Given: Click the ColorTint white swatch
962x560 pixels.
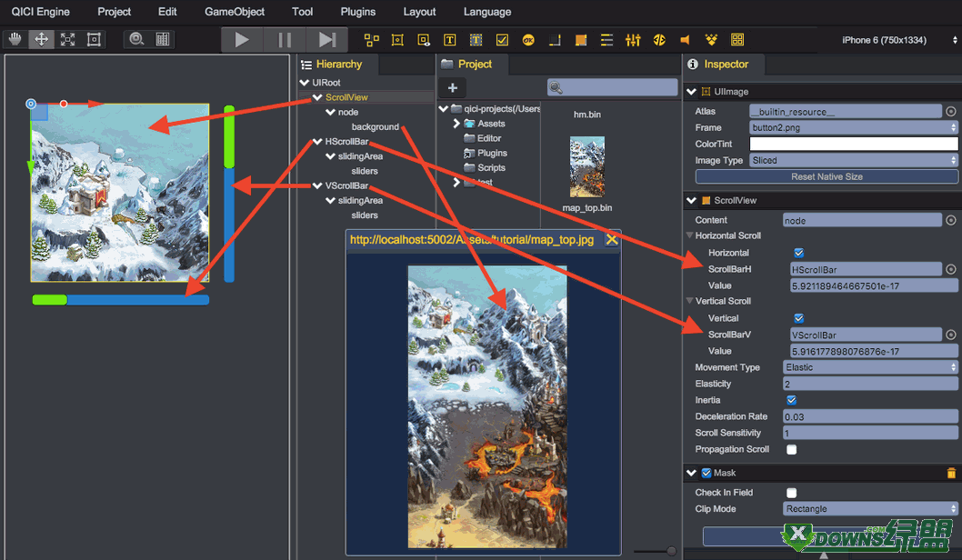Looking at the screenshot, I should coord(854,144).
